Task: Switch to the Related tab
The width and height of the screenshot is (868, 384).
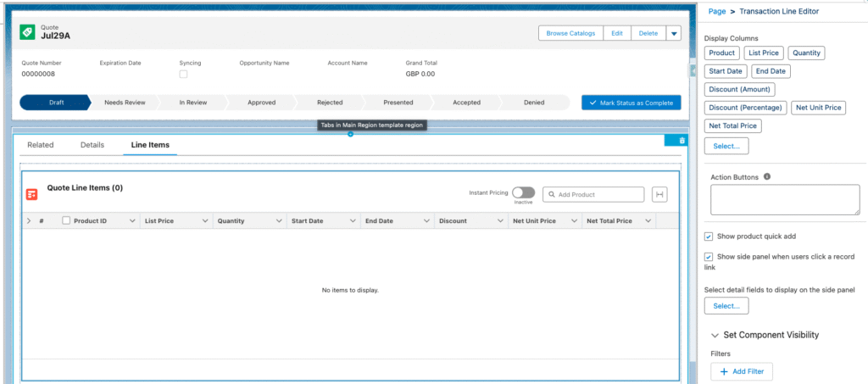Action: pyautogui.click(x=41, y=145)
